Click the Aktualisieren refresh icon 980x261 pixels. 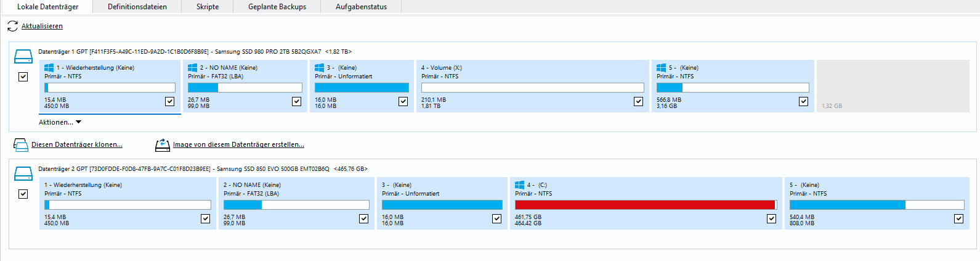point(12,26)
